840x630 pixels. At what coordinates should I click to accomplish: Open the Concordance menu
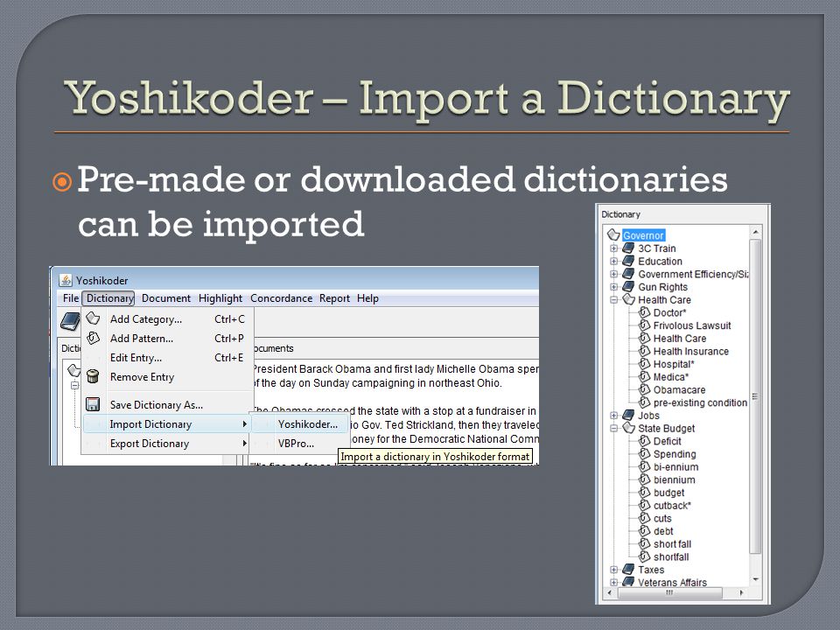(281, 298)
